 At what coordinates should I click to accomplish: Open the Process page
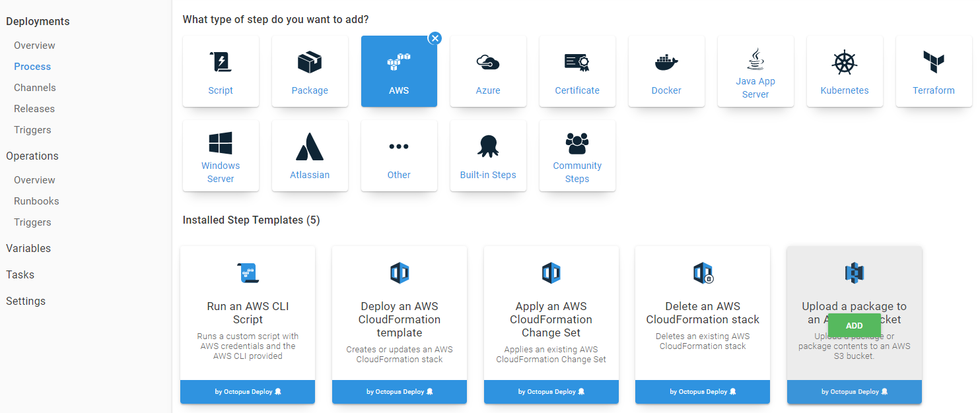(32, 66)
